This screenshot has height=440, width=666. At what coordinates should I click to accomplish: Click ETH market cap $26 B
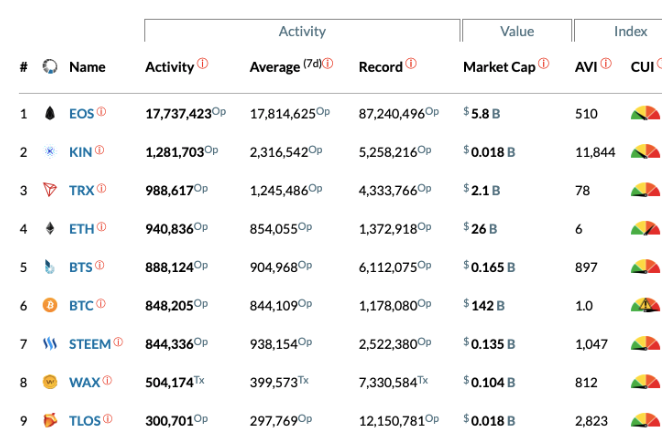click(480, 228)
